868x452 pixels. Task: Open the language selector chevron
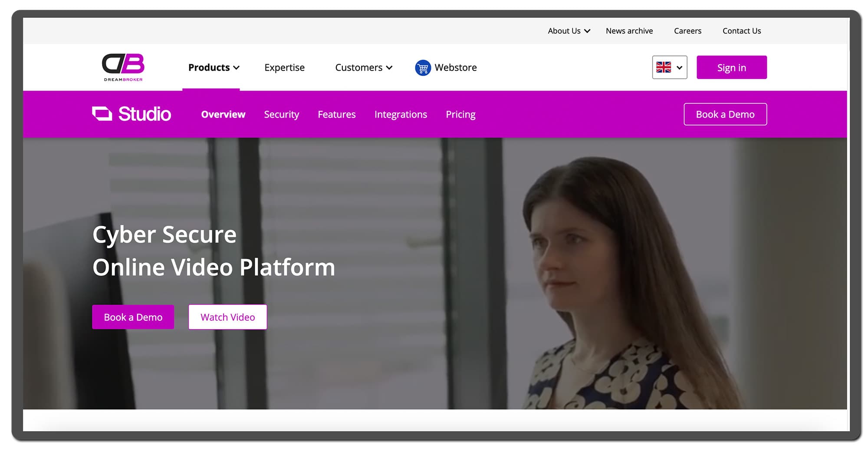(680, 68)
